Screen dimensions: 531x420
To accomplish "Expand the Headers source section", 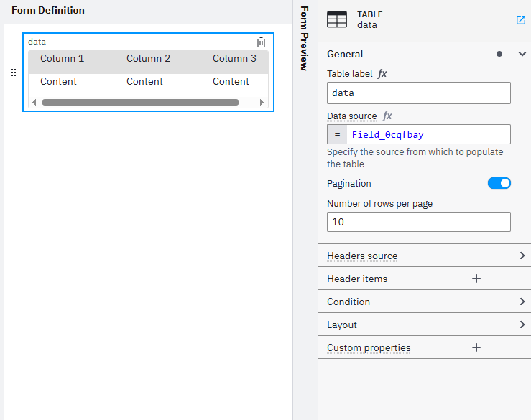I will pyautogui.click(x=522, y=256).
